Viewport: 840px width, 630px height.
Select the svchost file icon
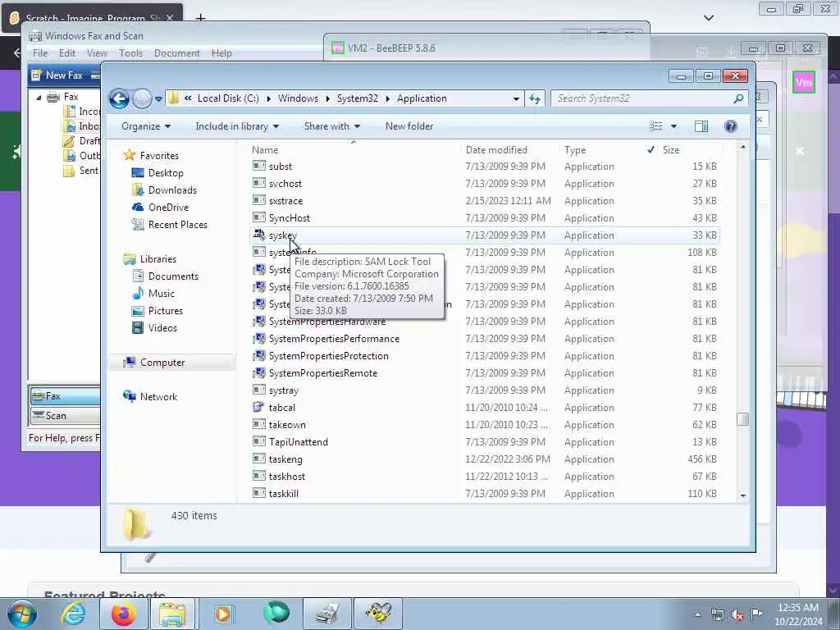258,183
